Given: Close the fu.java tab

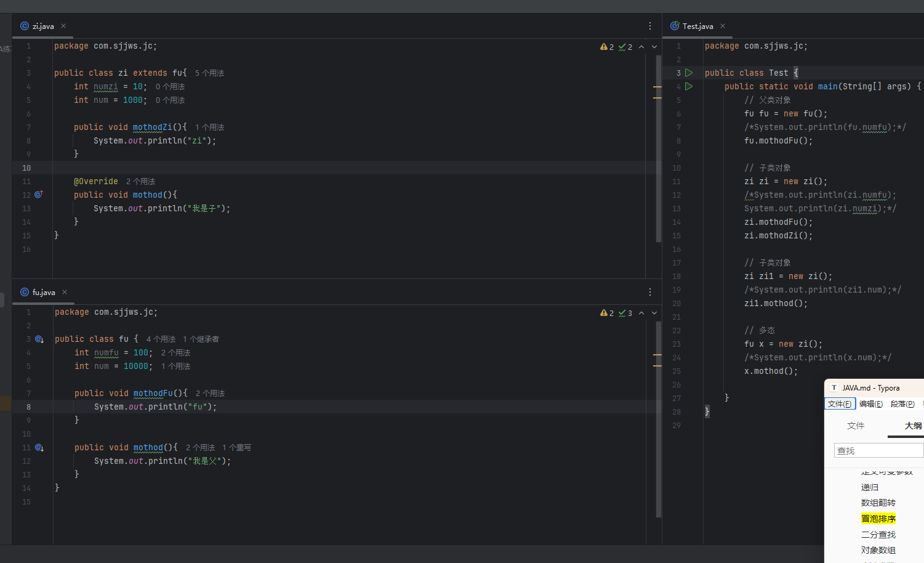Looking at the screenshot, I should tap(65, 292).
